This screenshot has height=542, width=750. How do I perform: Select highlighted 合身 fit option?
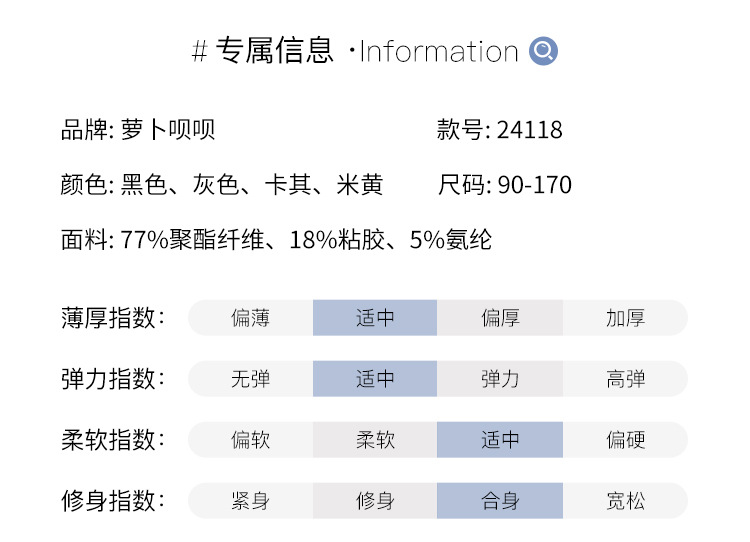pos(500,501)
